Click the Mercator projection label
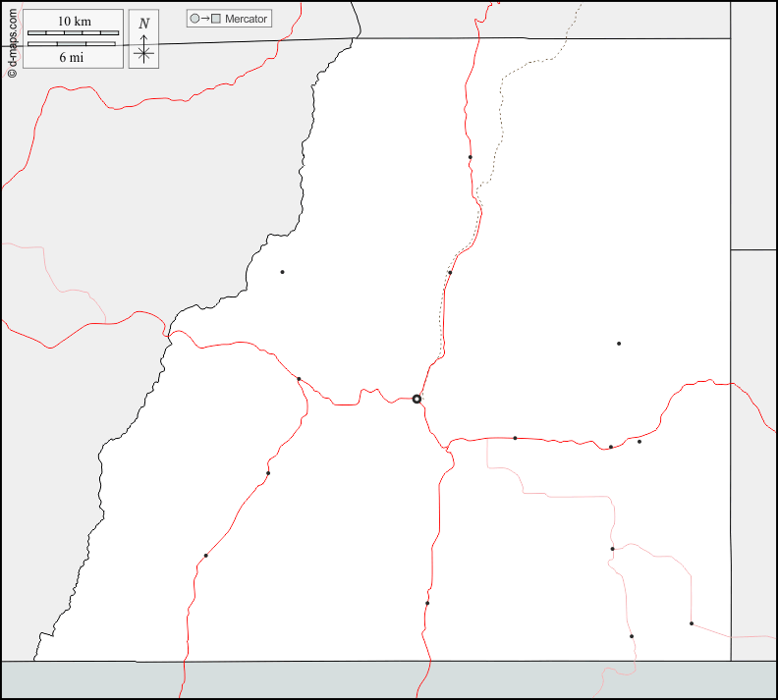Viewport: 778px width, 700px height. point(246,19)
